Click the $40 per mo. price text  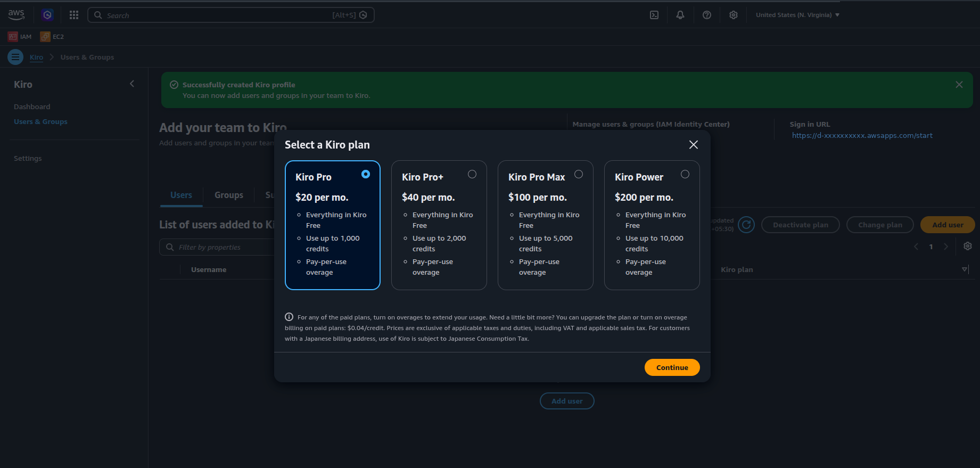click(x=429, y=197)
